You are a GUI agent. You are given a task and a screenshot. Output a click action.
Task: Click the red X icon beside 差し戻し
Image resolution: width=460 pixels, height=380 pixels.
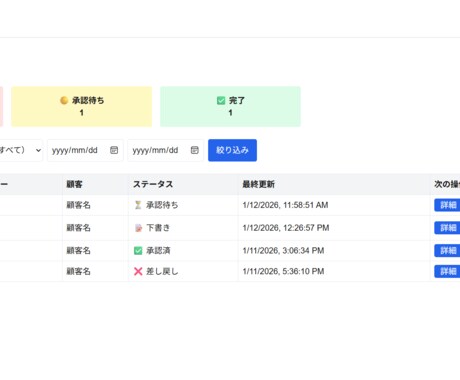coord(138,271)
